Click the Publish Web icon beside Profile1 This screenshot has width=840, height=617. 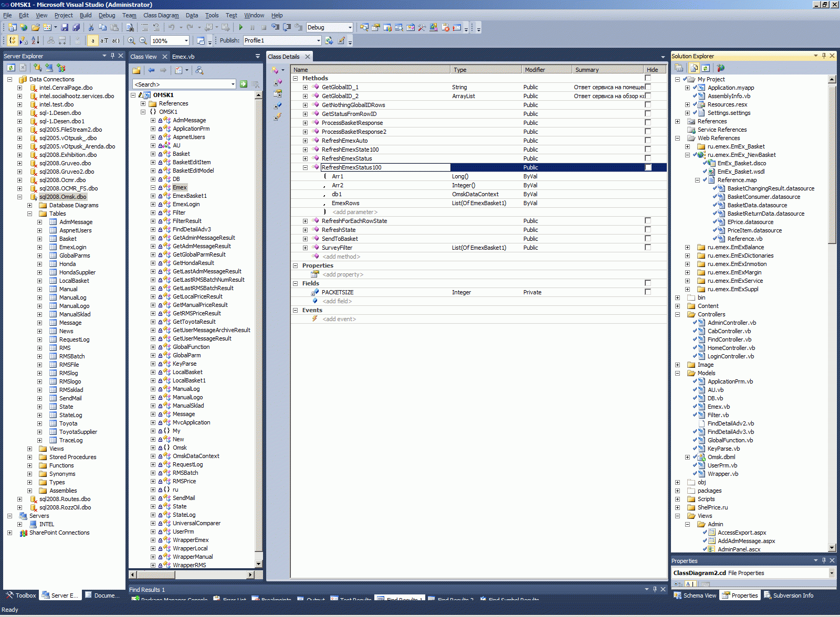pyautogui.click(x=329, y=40)
